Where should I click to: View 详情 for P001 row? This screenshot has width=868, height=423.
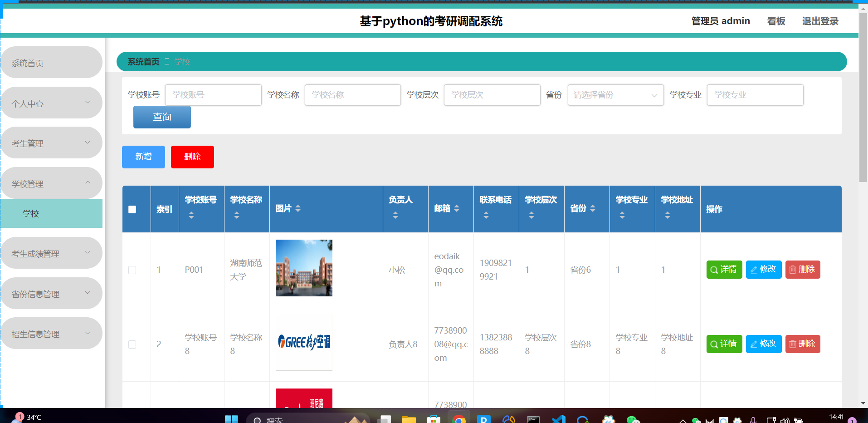pyautogui.click(x=724, y=270)
